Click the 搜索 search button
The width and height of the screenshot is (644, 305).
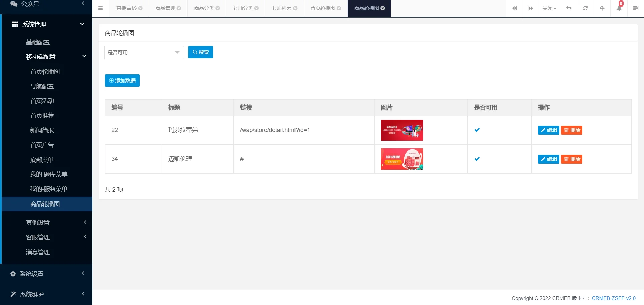click(200, 52)
